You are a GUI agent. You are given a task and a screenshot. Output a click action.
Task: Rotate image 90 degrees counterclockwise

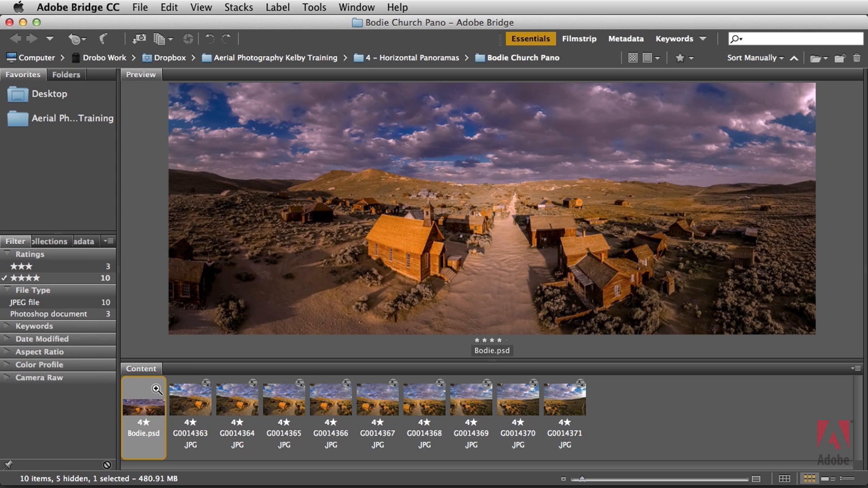pyautogui.click(x=210, y=39)
